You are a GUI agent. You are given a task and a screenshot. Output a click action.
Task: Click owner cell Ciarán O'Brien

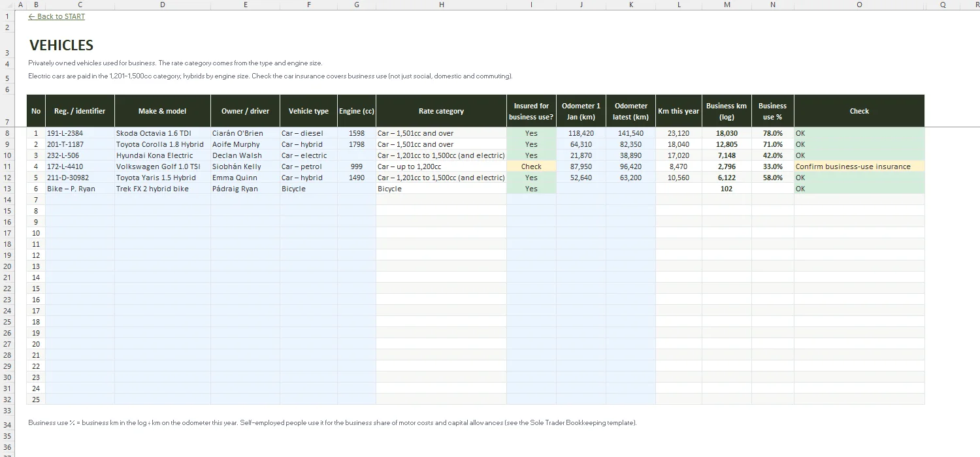(x=245, y=133)
